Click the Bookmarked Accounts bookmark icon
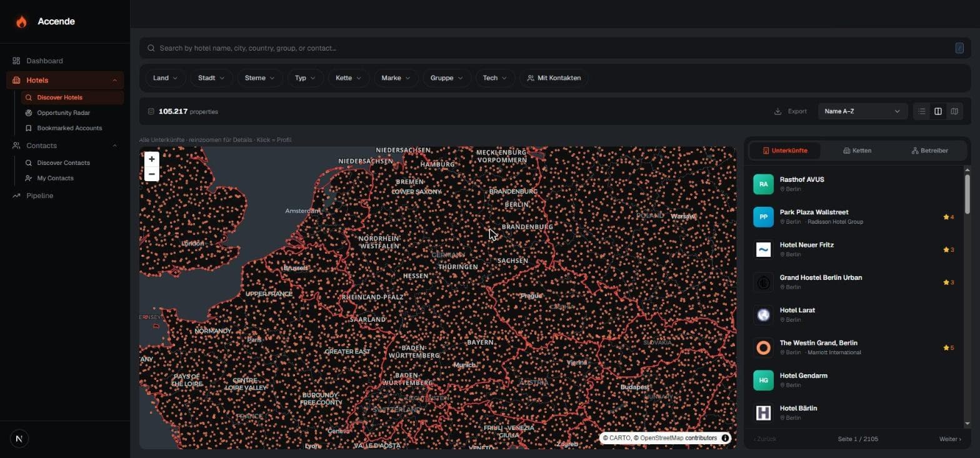The image size is (980, 458). [x=29, y=128]
